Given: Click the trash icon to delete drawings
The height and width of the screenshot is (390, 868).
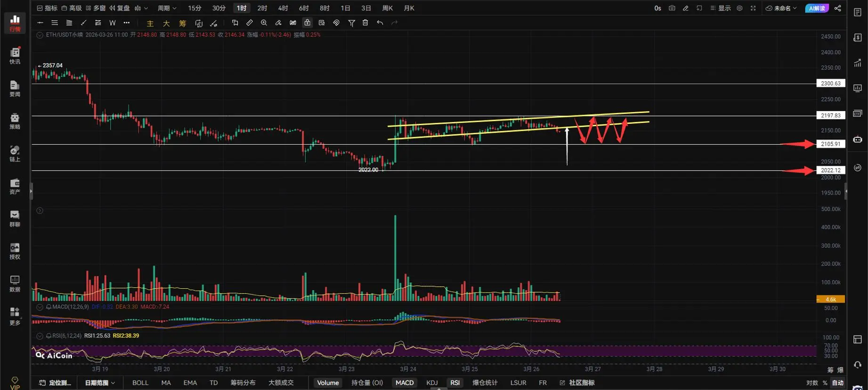Looking at the screenshot, I should click(365, 23).
